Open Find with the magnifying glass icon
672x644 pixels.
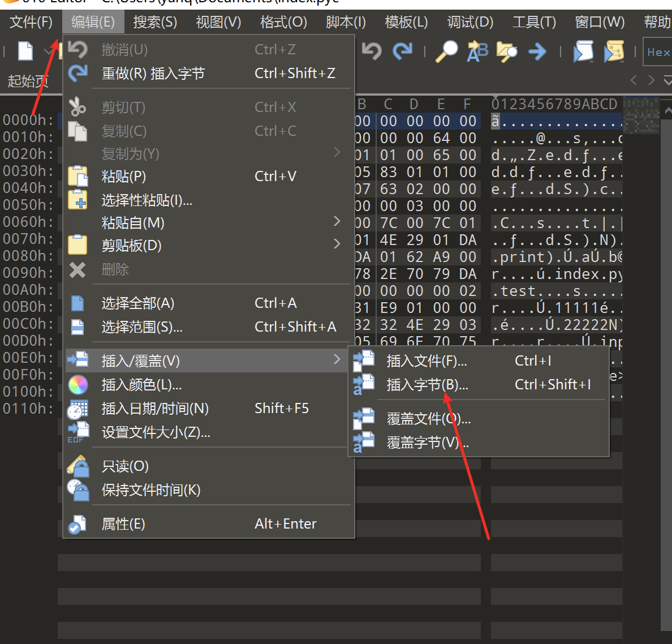pos(446,51)
